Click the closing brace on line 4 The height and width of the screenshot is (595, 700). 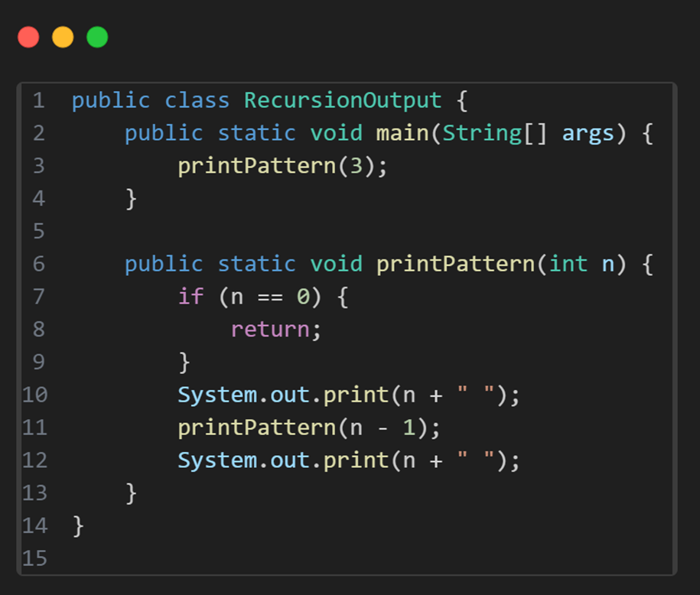[x=131, y=199]
